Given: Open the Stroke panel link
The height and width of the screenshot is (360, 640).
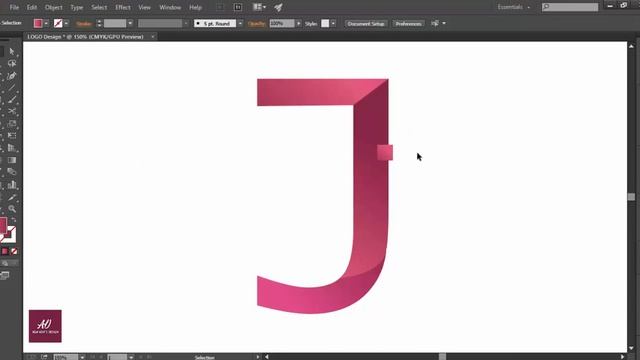Looking at the screenshot, I should tap(84, 24).
